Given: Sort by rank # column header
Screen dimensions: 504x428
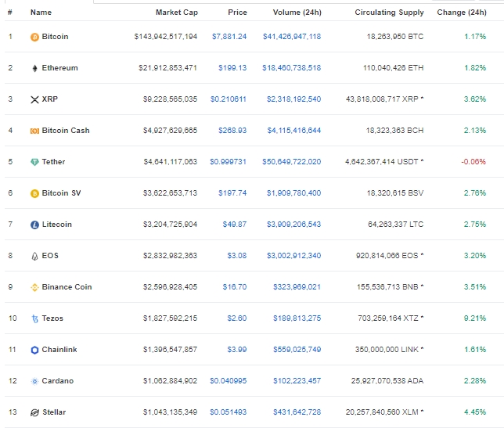Looking at the screenshot, I should [x=10, y=13].
